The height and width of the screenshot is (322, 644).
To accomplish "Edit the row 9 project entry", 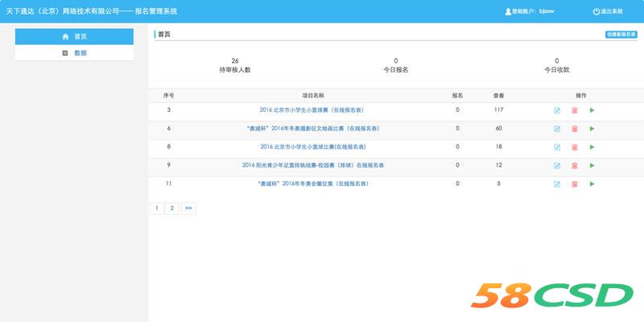I will 557,166.
